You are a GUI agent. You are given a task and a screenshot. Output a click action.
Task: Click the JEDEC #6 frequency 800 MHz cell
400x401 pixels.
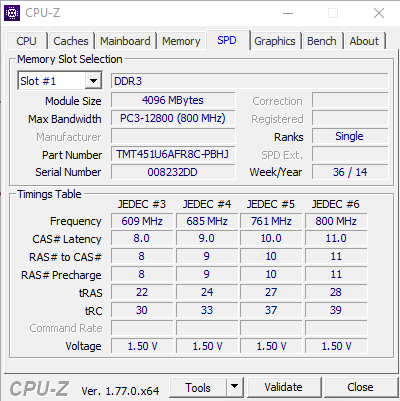336,221
